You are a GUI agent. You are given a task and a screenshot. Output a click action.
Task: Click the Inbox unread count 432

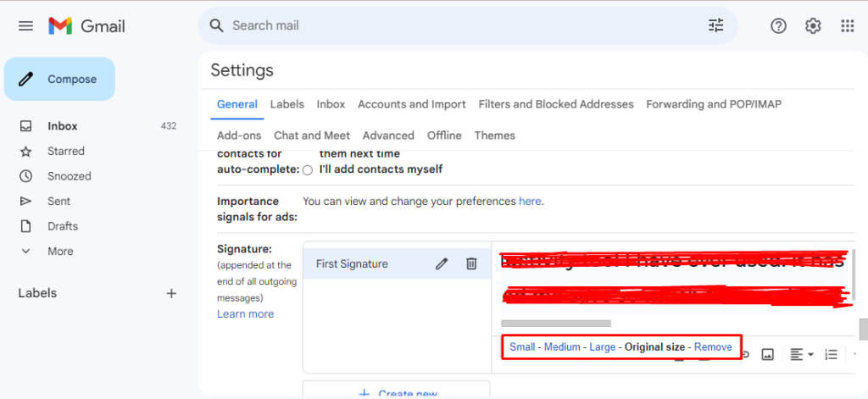169,126
